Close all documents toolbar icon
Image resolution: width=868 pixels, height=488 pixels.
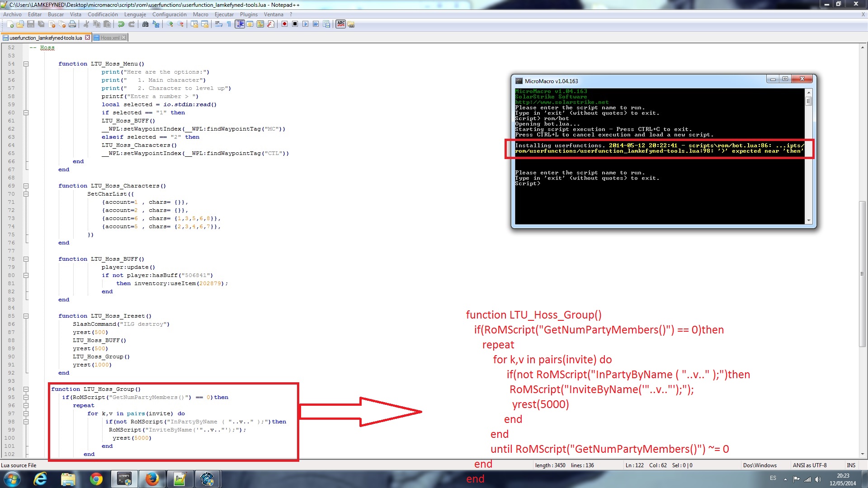pyautogui.click(x=62, y=24)
